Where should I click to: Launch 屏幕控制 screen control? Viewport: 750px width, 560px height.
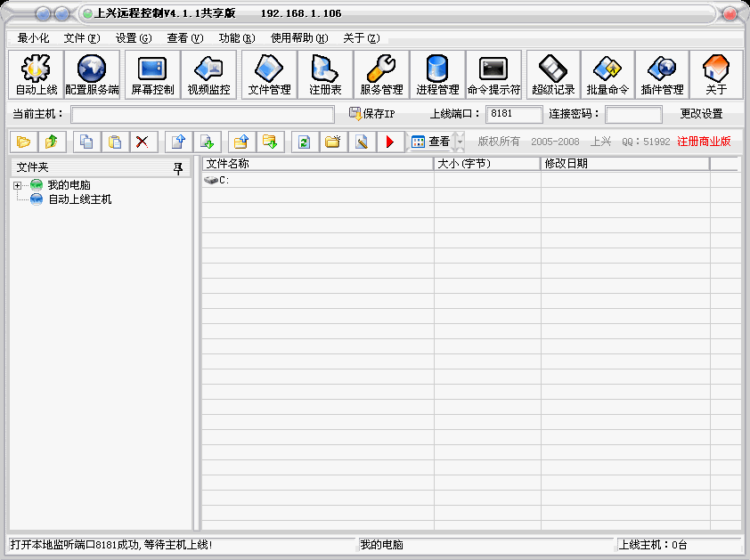pyautogui.click(x=152, y=75)
